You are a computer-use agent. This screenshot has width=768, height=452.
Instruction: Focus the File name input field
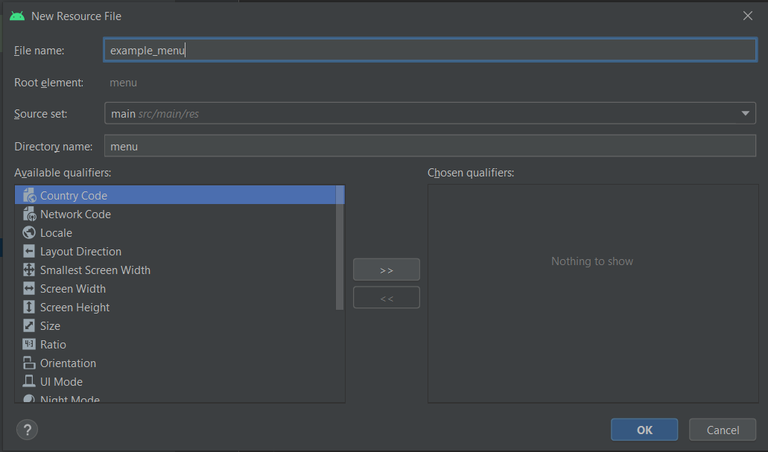tap(430, 50)
